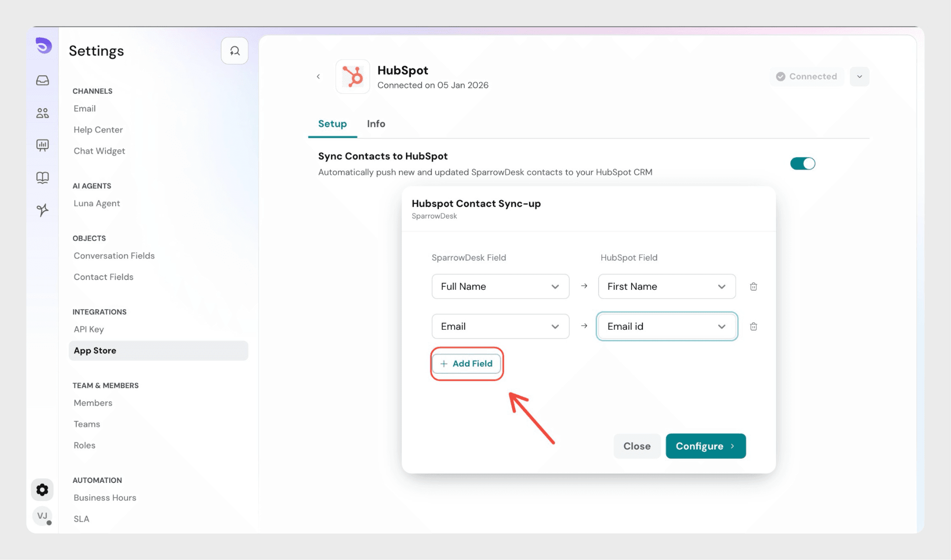This screenshot has width=951, height=560.
Task: Delete the Email field mapping row
Action: click(753, 326)
